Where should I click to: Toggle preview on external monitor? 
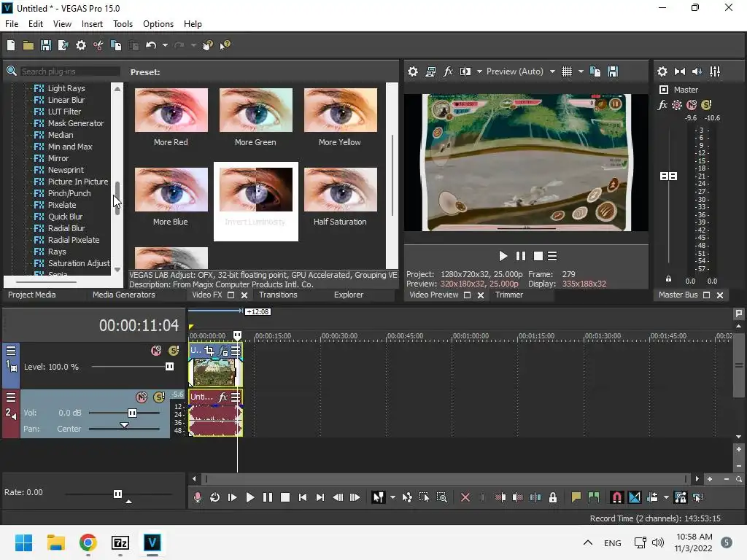[430, 71]
